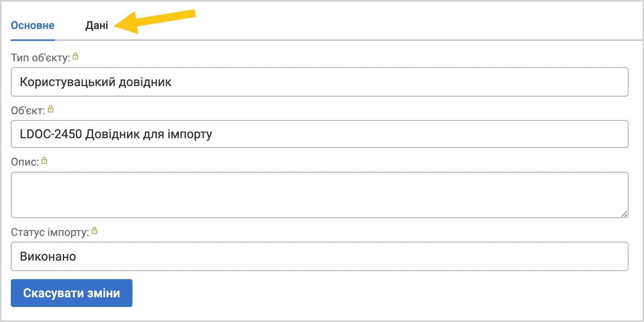Select the Статус імпорту field
The width and height of the screenshot is (644, 322).
[x=320, y=256]
